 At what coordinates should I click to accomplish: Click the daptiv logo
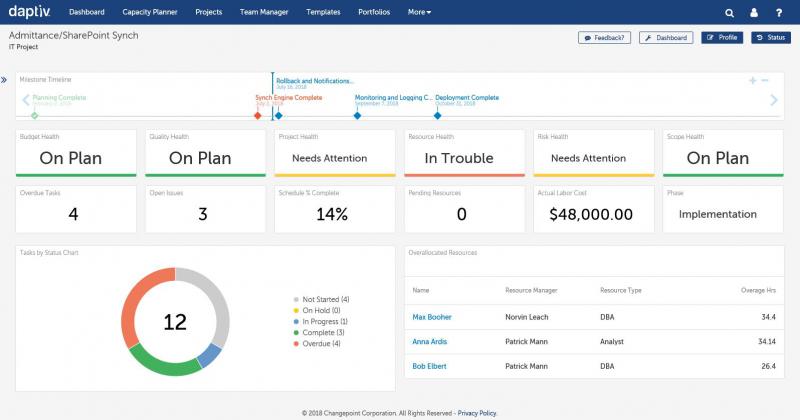point(30,12)
